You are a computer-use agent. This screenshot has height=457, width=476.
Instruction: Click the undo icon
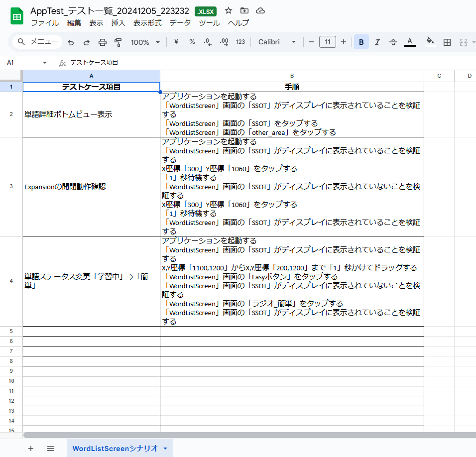click(70, 42)
